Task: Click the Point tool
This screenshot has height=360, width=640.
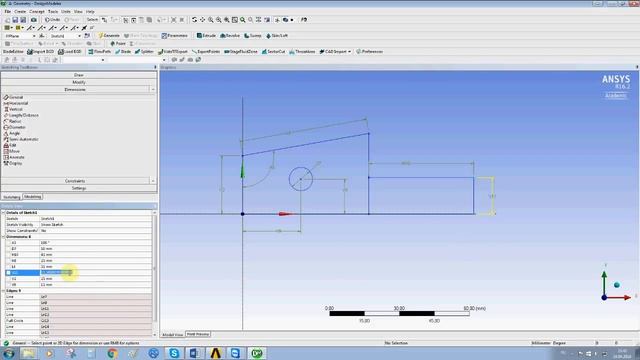Action: 118,44
